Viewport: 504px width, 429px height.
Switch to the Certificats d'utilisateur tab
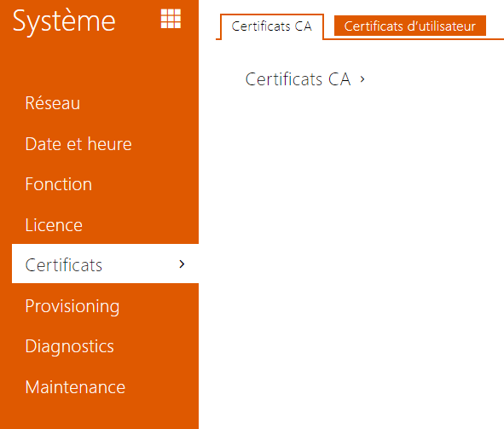pyautogui.click(x=410, y=26)
